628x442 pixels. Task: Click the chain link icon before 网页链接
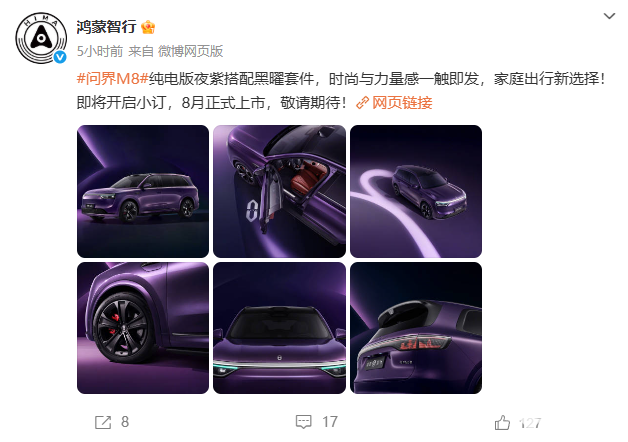pyautogui.click(x=362, y=103)
